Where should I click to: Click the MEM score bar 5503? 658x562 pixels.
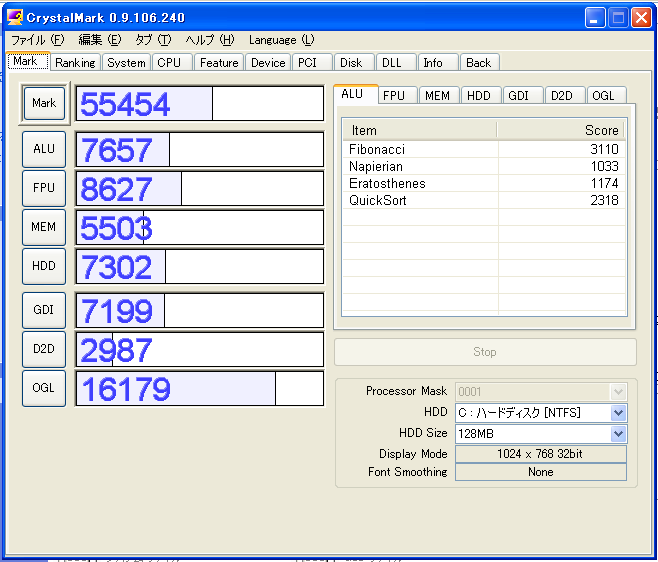[200, 227]
